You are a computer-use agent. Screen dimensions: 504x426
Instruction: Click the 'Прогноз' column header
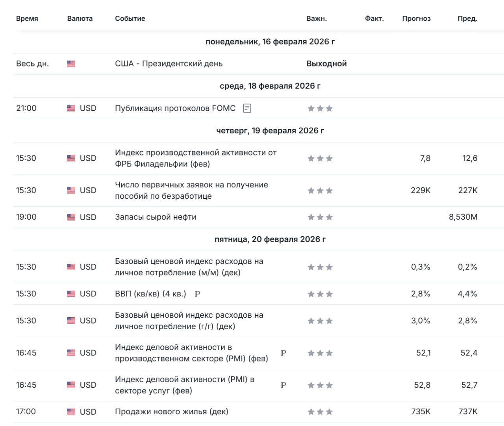click(416, 19)
